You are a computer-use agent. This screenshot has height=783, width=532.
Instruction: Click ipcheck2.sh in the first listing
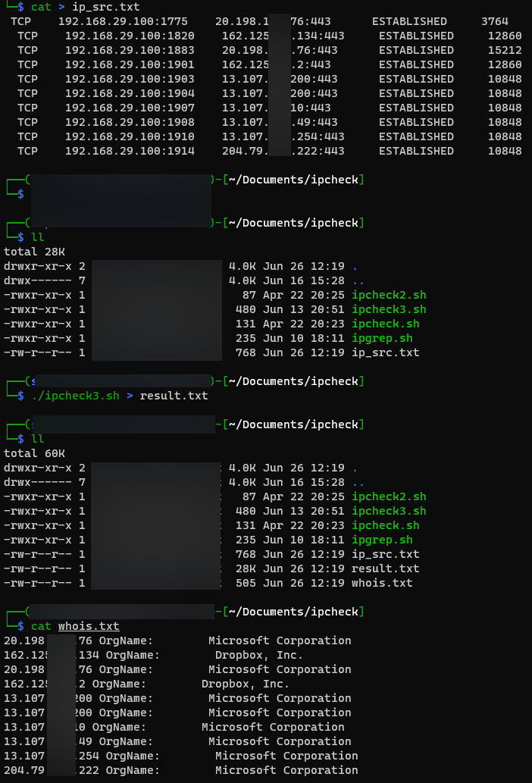point(389,295)
